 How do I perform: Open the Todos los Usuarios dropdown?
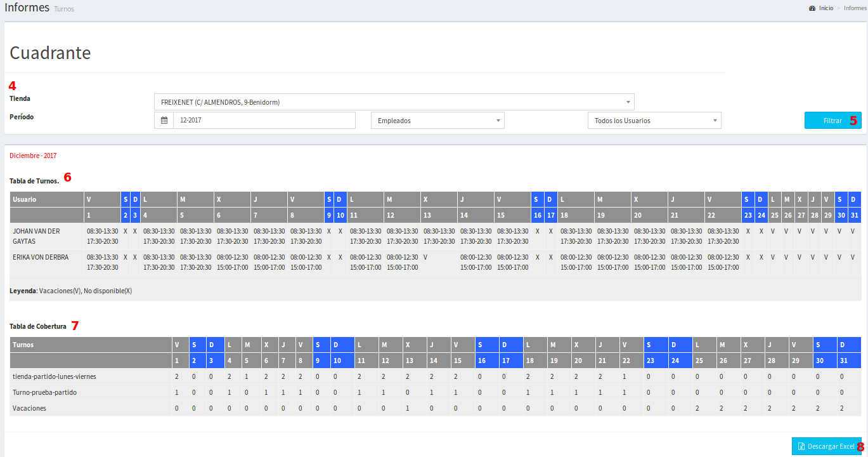tap(654, 121)
